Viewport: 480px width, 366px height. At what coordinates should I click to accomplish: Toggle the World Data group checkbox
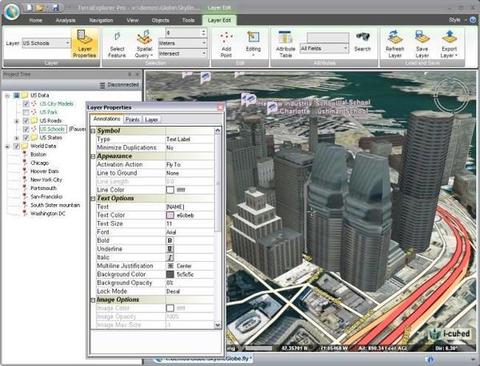16,146
